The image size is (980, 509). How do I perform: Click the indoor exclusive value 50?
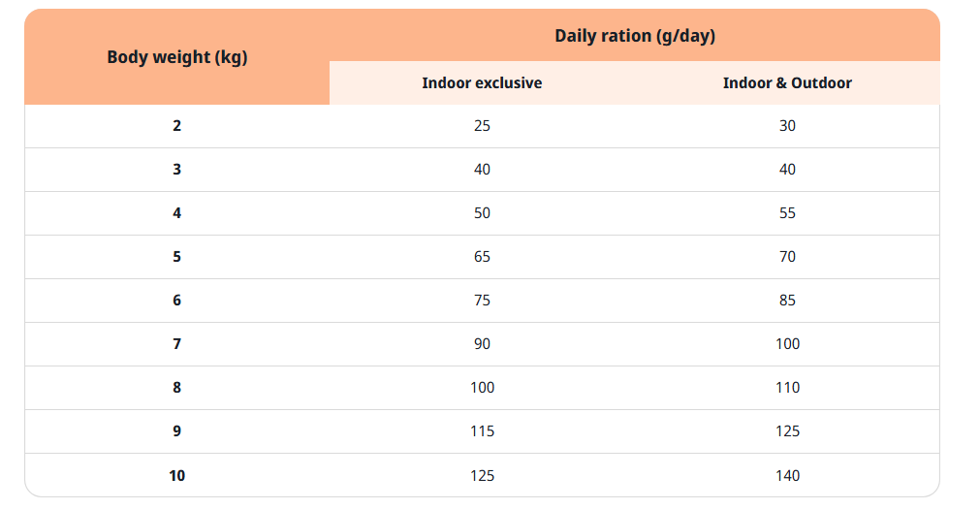[x=482, y=213]
